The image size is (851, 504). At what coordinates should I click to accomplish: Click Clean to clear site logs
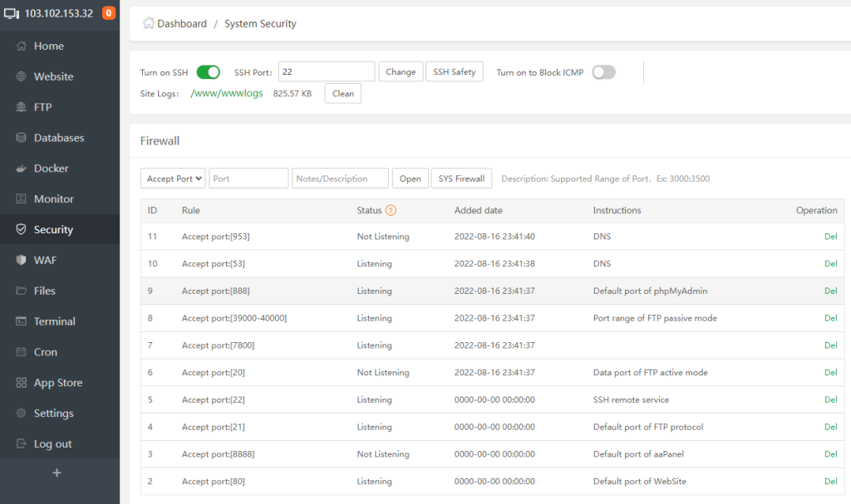pos(342,94)
